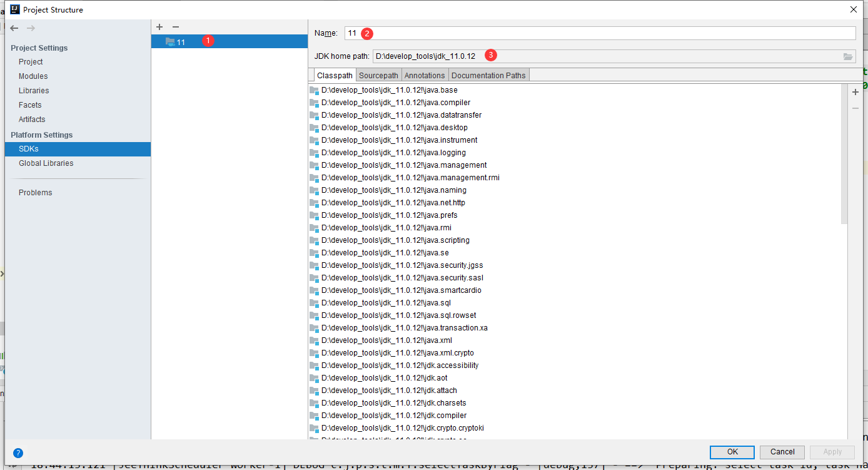Select the java.base classpath entry

[383, 90]
